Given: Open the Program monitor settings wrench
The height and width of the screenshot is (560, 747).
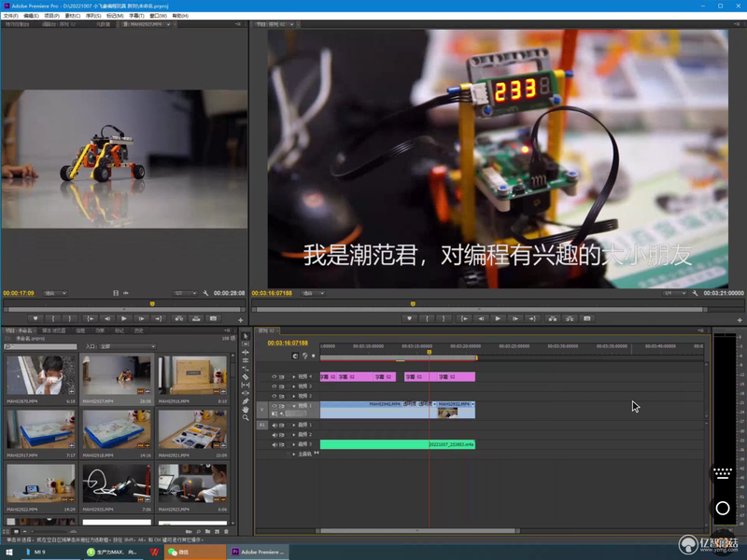Looking at the screenshot, I should pos(695,293).
